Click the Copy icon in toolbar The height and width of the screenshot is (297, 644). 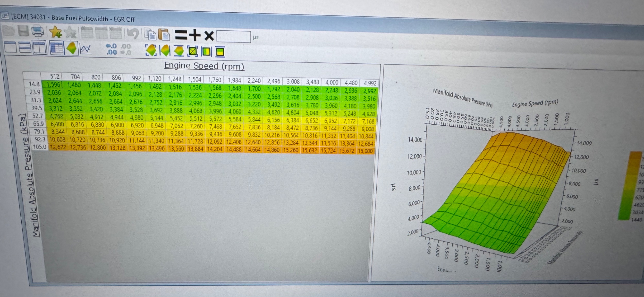point(150,35)
